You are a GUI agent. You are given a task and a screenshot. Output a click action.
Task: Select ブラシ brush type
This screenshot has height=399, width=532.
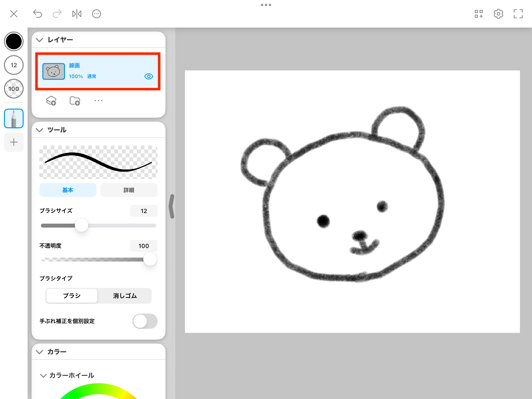pyautogui.click(x=72, y=296)
